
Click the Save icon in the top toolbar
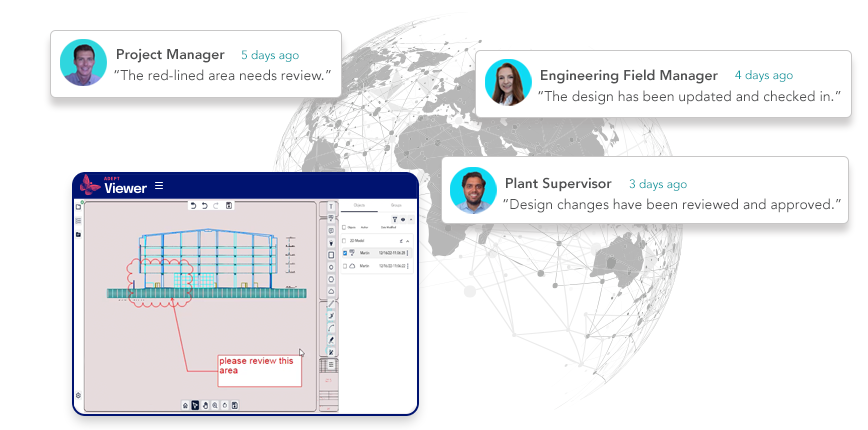point(229,206)
